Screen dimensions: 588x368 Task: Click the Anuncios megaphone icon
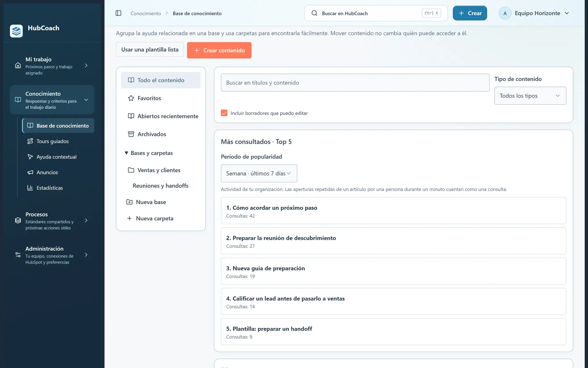30,172
